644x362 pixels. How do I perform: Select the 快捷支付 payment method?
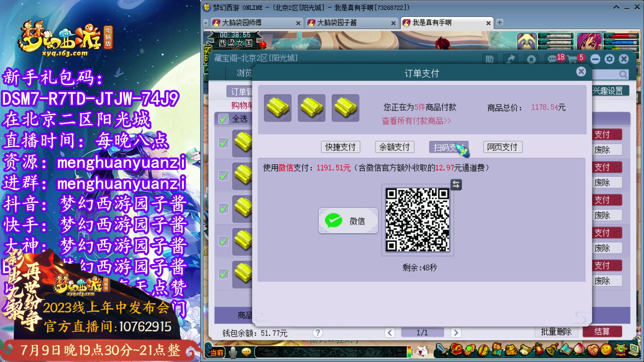coord(340,147)
